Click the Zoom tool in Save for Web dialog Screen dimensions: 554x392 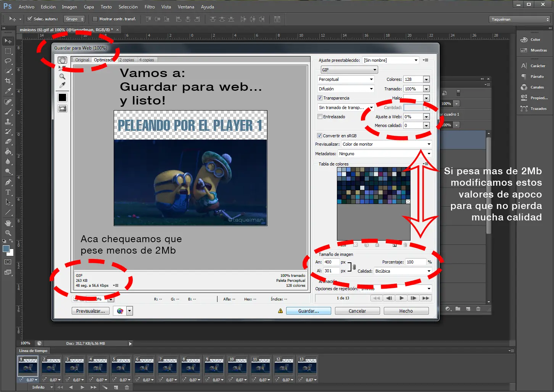[x=62, y=76]
